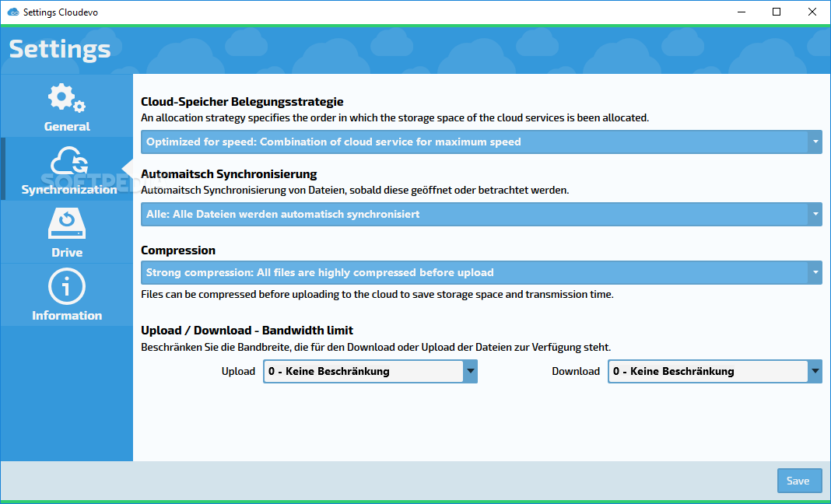Maximize the Settings Cloudevo window
This screenshot has height=504, width=831.
[x=777, y=12]
